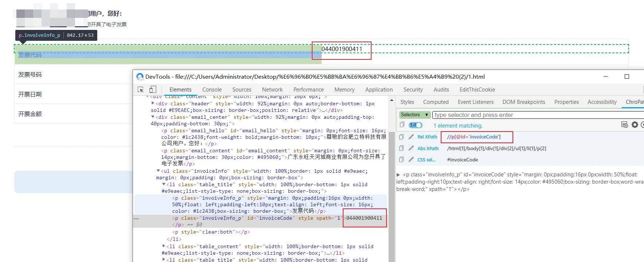Click the Rel XPath label
The height and width of the screenshot is (262, 644).
pyautogui.click(x=427, y=137)
